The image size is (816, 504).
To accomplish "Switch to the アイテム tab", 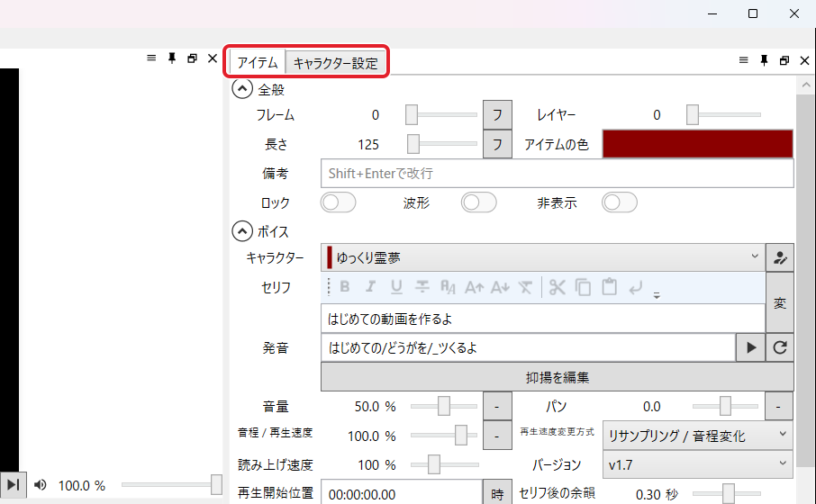I will [258, 62].
